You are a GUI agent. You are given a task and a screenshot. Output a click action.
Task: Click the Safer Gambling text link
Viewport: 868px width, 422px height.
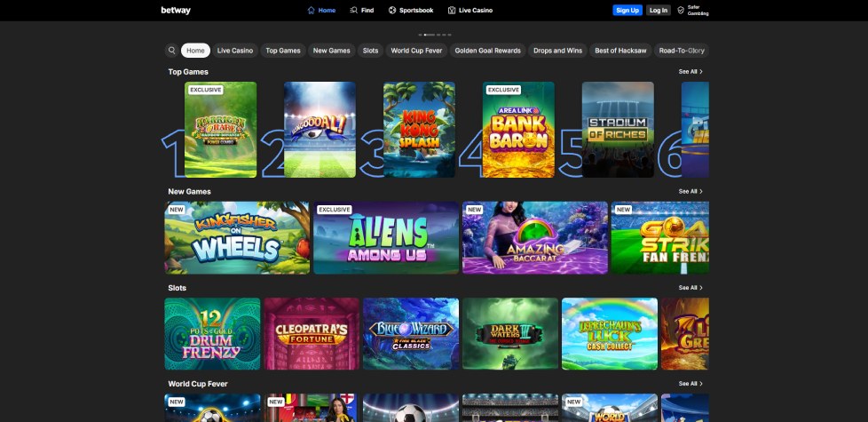point(698,10)
